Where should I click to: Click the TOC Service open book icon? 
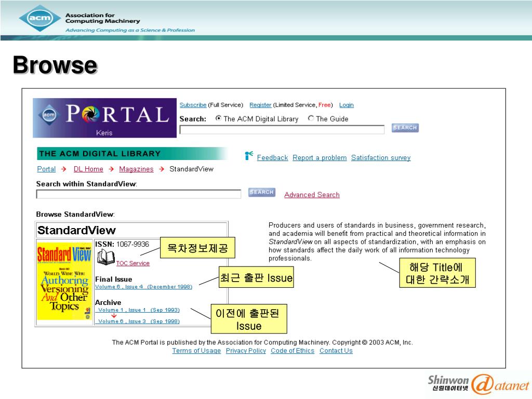tap(105, 258)
